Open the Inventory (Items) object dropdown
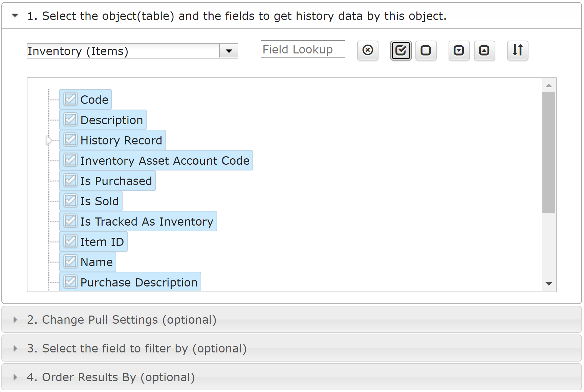Screen dimensions: 584x392 coord(229,51)
